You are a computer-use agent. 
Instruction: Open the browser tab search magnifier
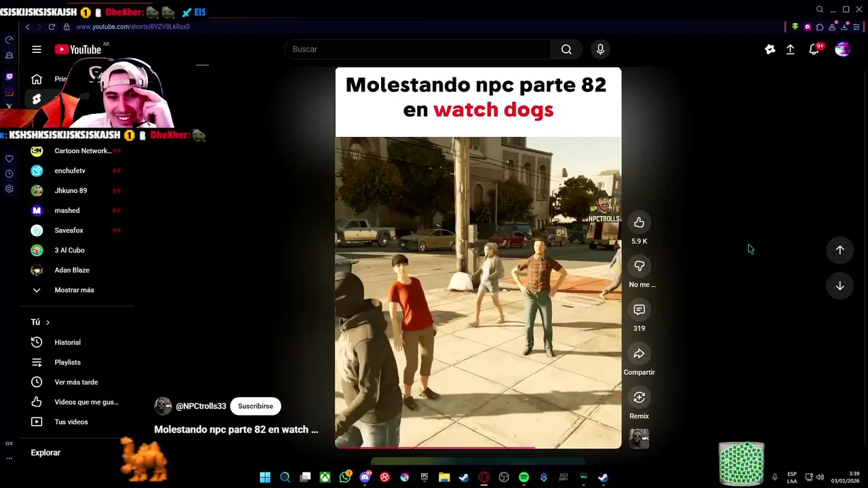[820, 9]
